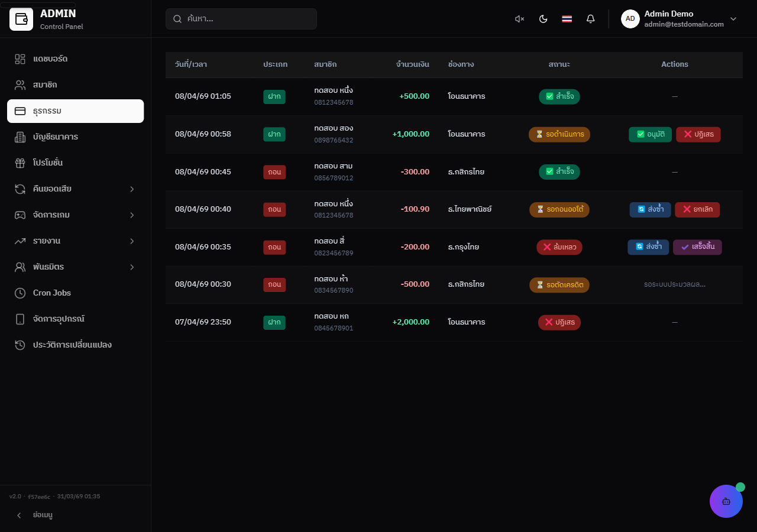Focus the ค้นหา search field
The height and width of the screenshot is (532, 757).
pos(241,19)
